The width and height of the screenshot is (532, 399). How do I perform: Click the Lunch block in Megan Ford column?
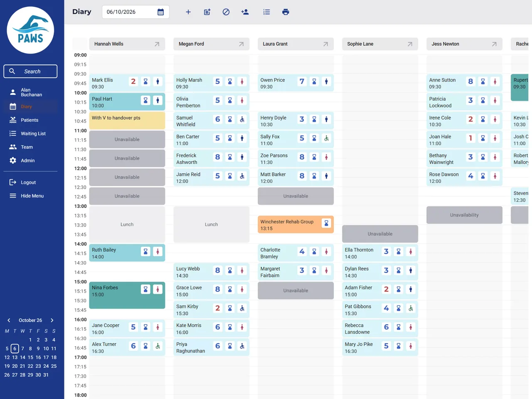point(211,224)
